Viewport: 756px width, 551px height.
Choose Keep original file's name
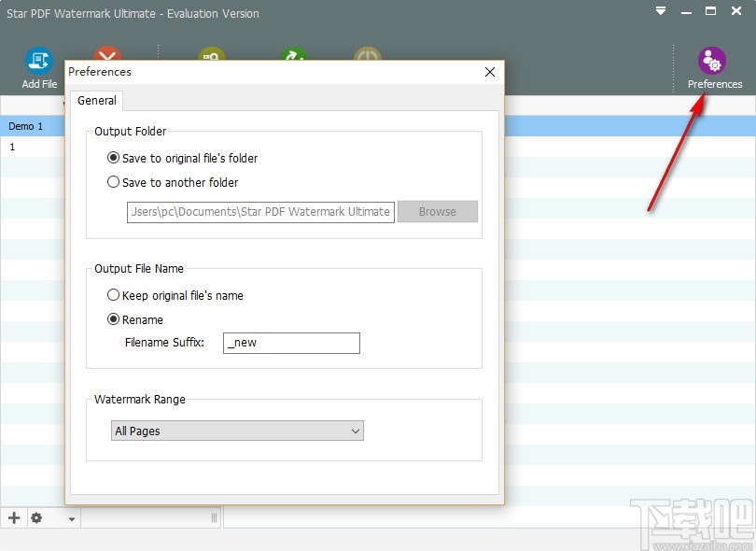pyautogui.click(x=175, y=295)
